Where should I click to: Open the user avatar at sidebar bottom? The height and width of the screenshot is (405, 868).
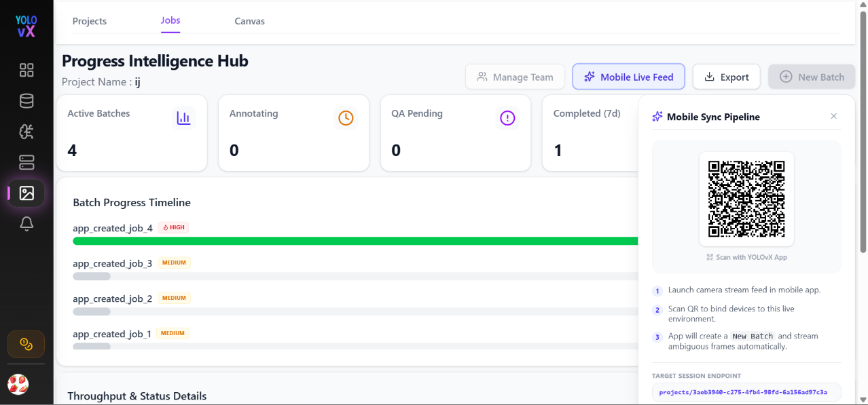[18, 385]
